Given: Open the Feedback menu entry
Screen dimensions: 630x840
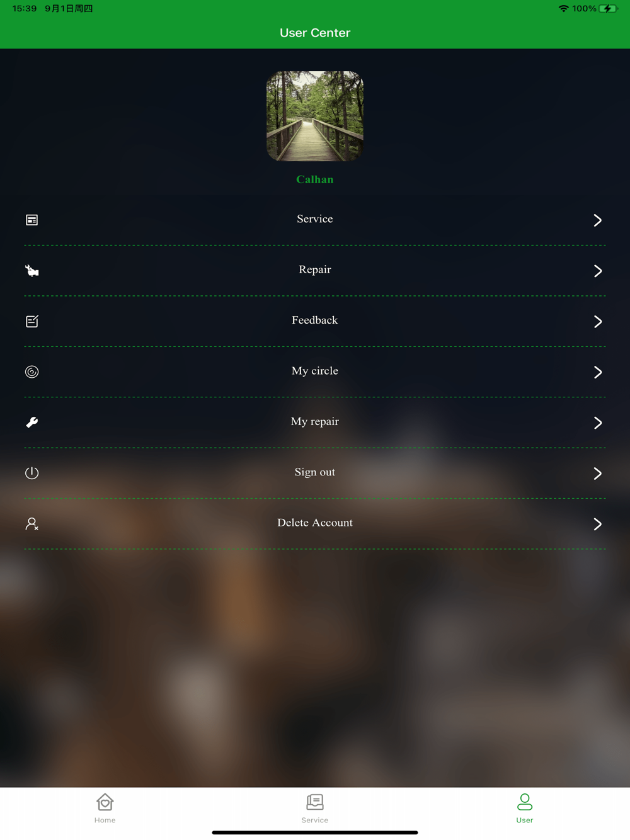Looking at the screenshot, I should point(315,321).
